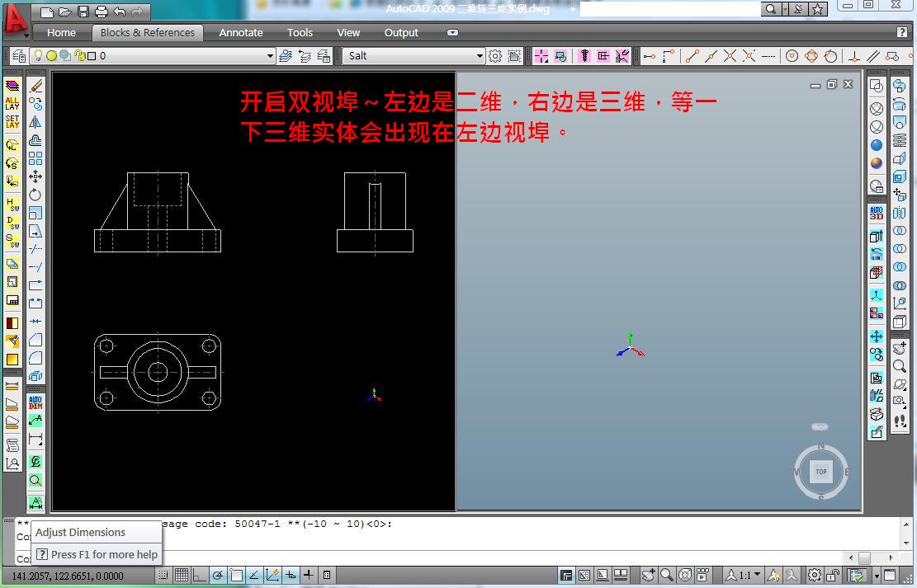Viewport: 917px width, 588px height.
Task: Select the Rotate tool in modify toolbar
Action: click(35, 195)
